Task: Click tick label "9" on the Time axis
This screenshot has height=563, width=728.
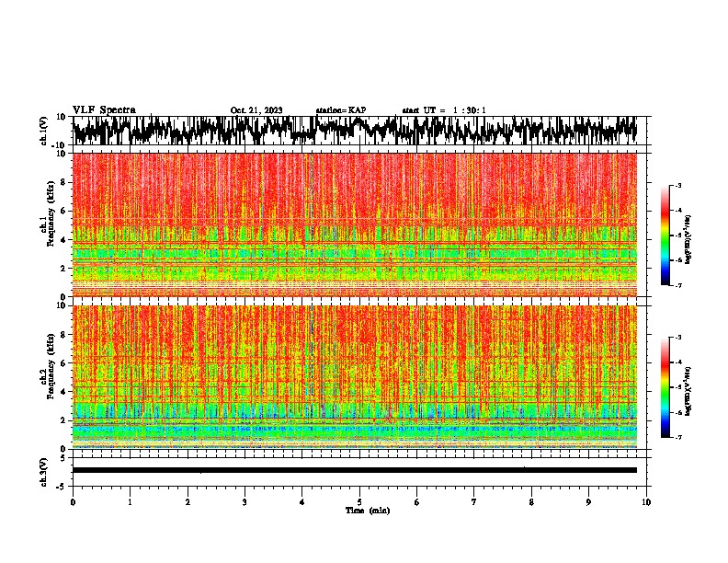Action: click(x=588, y=502)
